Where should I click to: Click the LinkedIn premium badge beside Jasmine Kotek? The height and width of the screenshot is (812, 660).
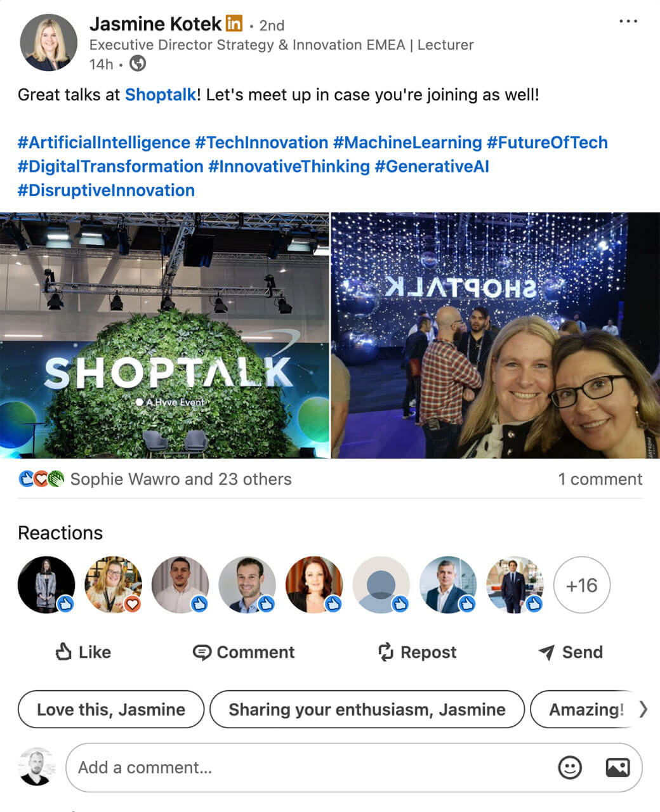[x=234, y=23]
